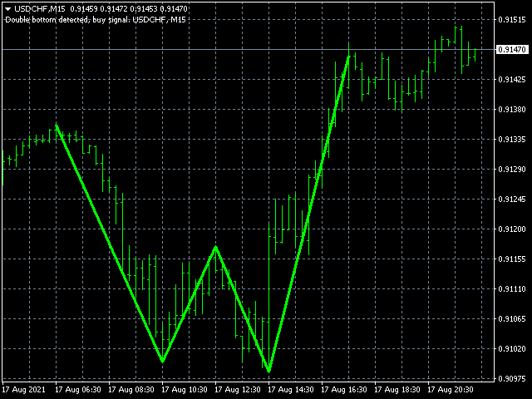Select the first bottom point of the pattern
532x399 pixels.
163,360
